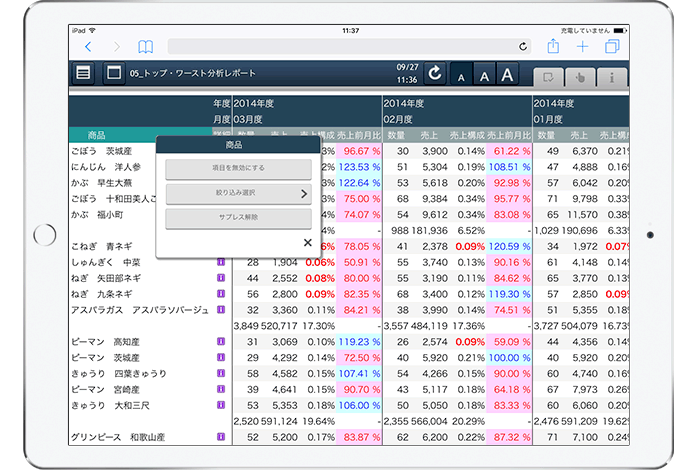Tap Safari's forward arrow
The width and height of the screenshot is (699, 470).
(117, 46)
